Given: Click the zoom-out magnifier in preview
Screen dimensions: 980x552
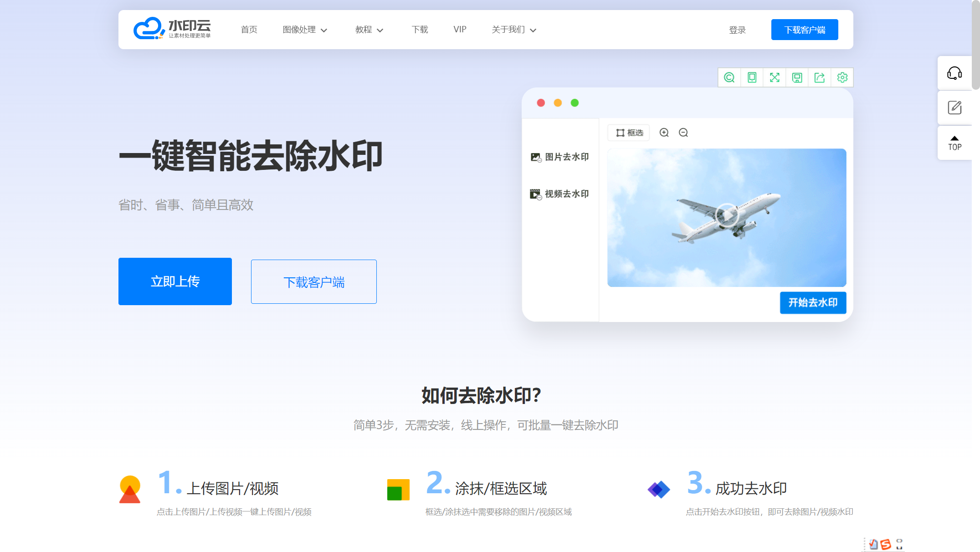Looking at the screenshot, I should tap(683, 133).
